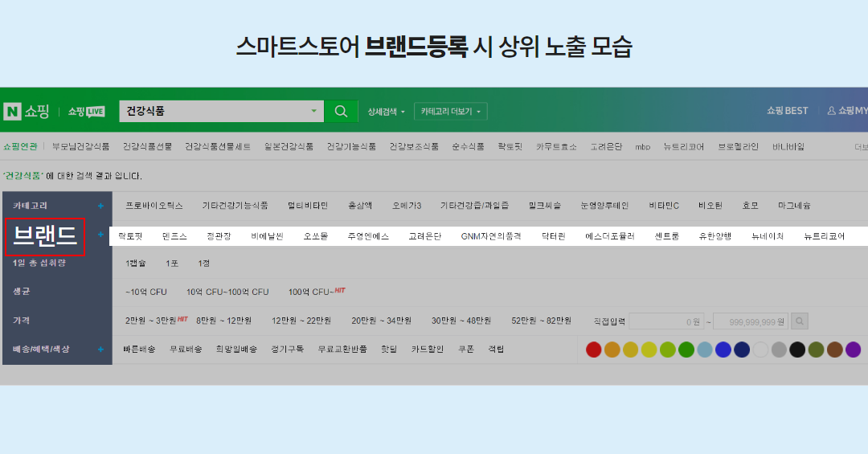
Task: Select the 1포 intake option
Action: tap(172, 264)
